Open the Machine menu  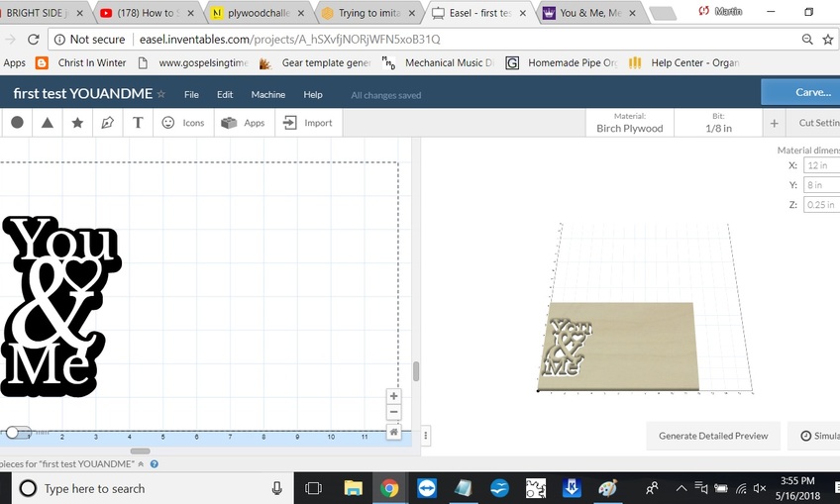(267, 95)
